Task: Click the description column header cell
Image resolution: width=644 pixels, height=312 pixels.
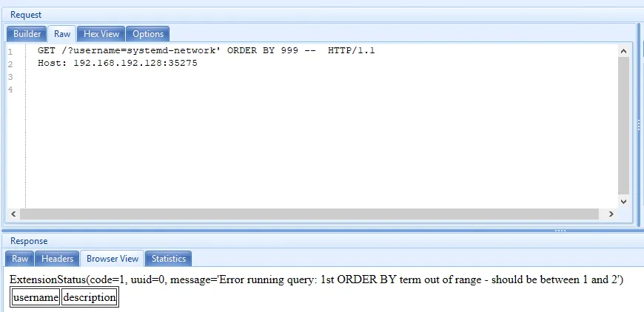Action: (89, 297)
